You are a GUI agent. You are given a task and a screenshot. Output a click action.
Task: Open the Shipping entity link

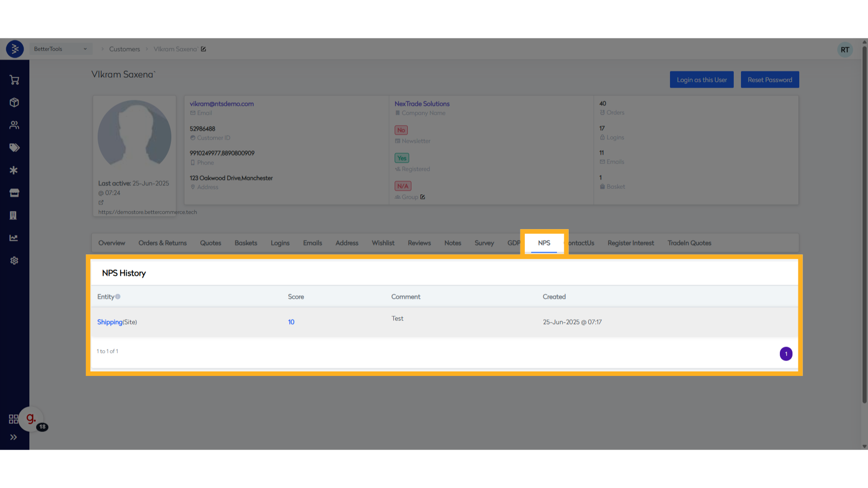point(110,322)
